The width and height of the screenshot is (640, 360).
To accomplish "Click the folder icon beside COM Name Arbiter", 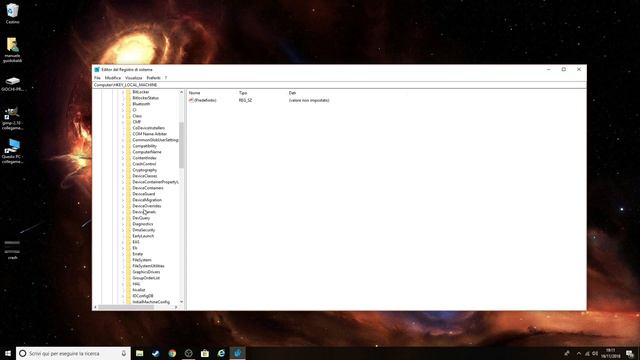I will [129, 134].
